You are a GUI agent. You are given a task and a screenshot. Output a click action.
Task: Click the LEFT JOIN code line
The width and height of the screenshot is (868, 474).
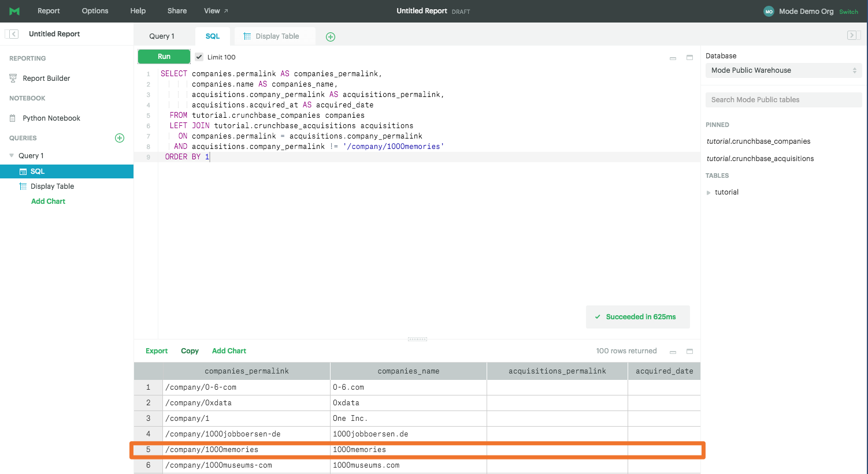click(x=291, y=126)
